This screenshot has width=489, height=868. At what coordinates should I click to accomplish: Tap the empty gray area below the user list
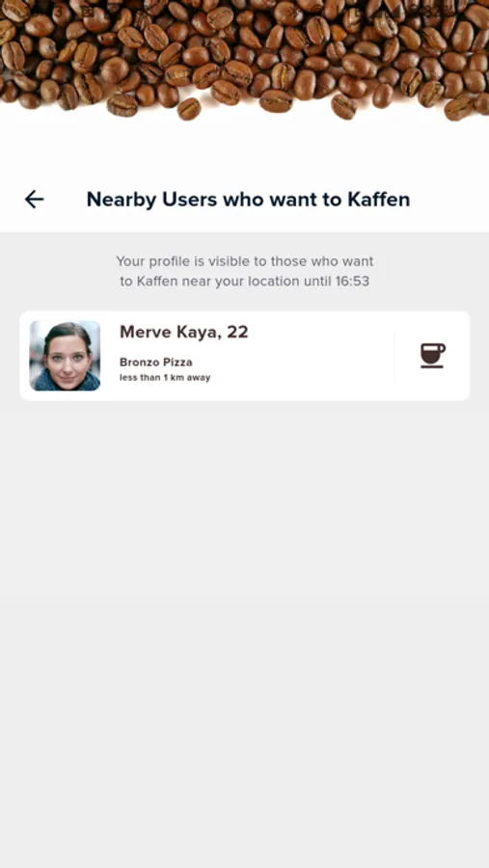(244, 631)
